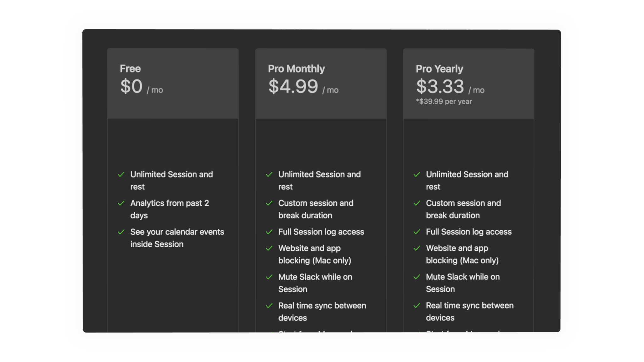Image resolution: width=644 pixels, height=362 pixels.
Task: Select the Custom session checkmark in Pro Monthly
Action: tap(269, 203)
